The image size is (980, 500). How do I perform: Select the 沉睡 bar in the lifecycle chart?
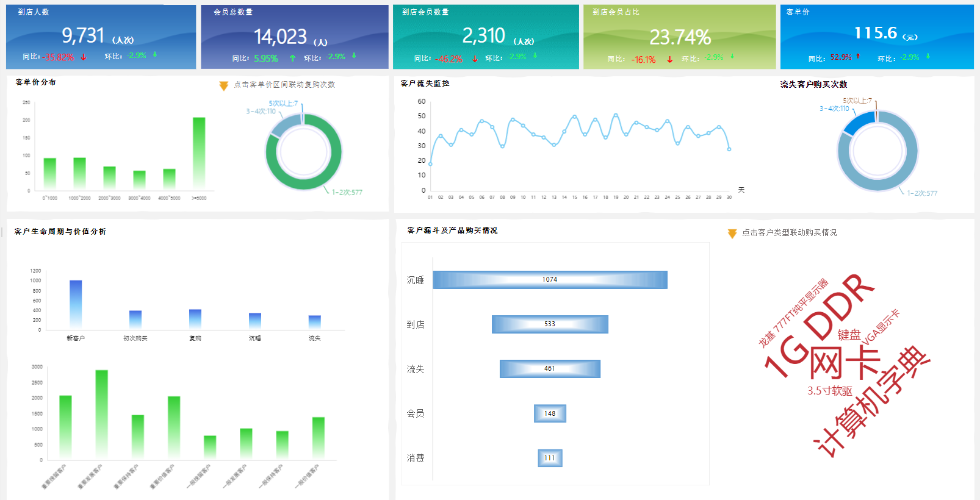click(255, 321)
